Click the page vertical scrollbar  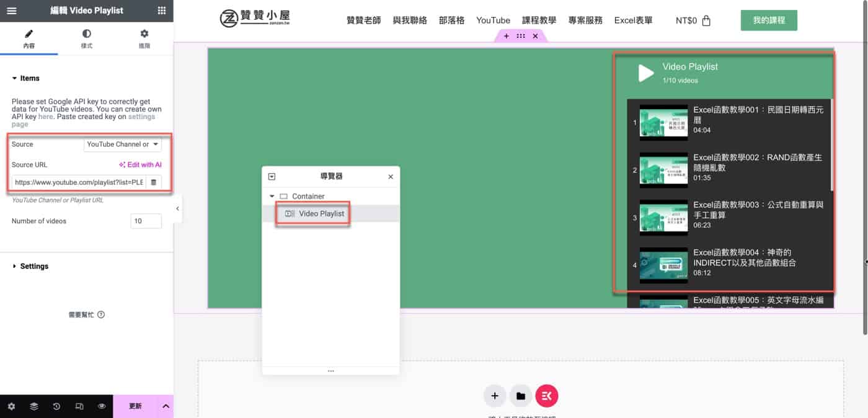click(865, 167)
